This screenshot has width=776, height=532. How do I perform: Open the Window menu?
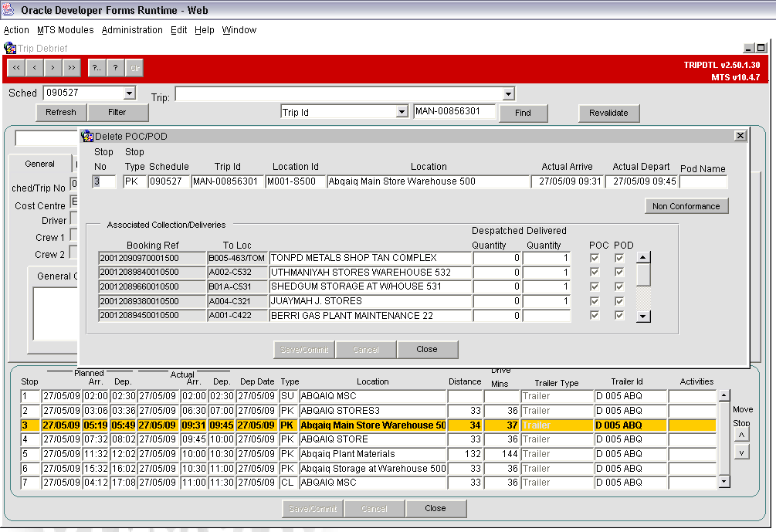(x=239, y=30)
